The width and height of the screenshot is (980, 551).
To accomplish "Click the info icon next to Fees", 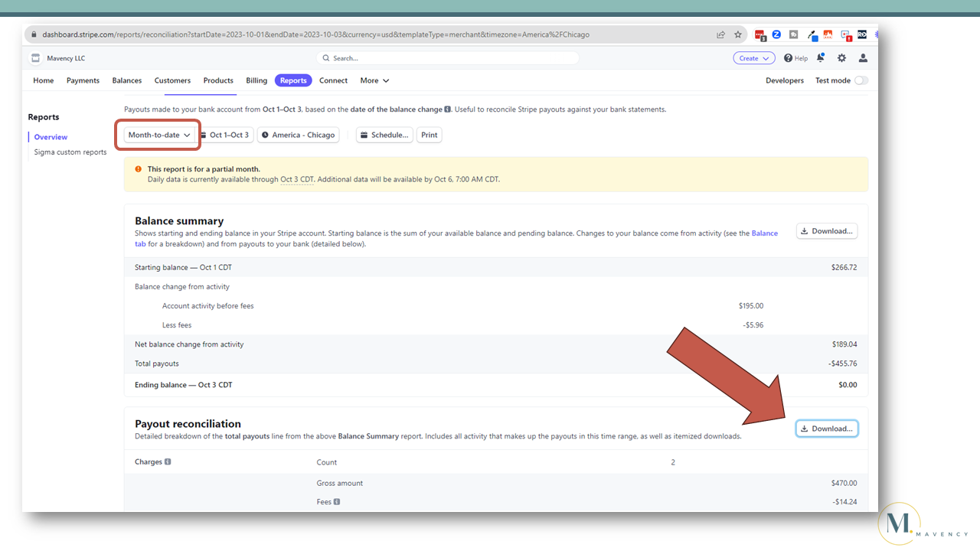I will click(336, 502).
